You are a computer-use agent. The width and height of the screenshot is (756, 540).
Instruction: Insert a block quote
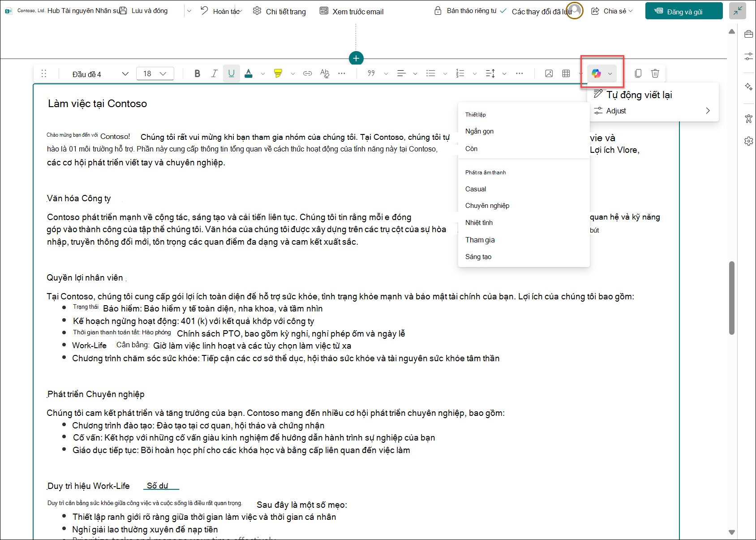[371, 73]
